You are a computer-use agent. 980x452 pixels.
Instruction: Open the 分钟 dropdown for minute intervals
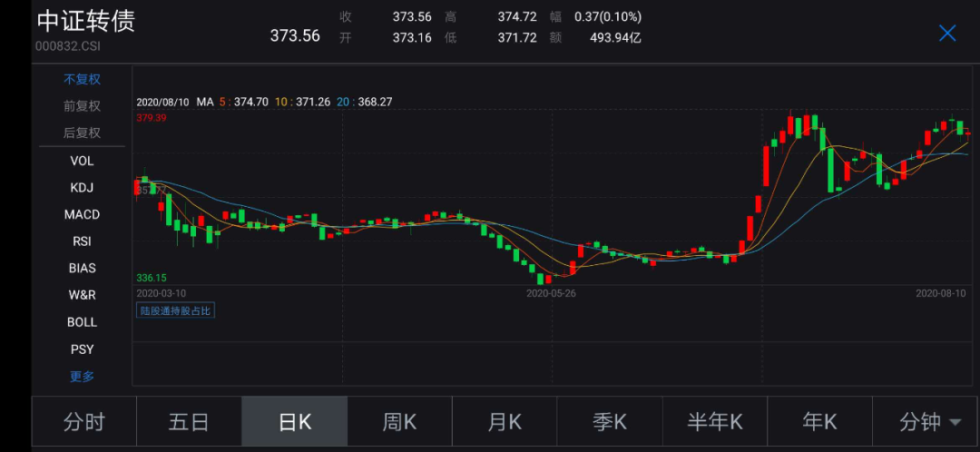pos(929,422)
